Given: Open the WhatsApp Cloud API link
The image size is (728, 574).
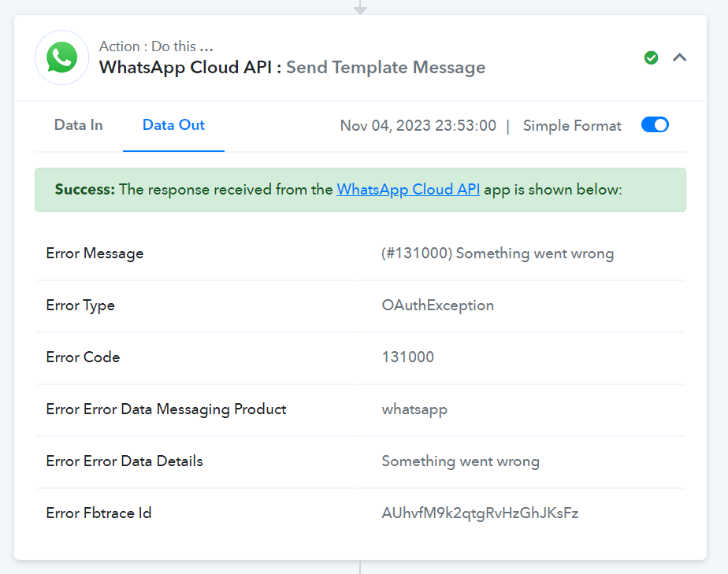Looking at the screenshot, I should coord(408,189).
